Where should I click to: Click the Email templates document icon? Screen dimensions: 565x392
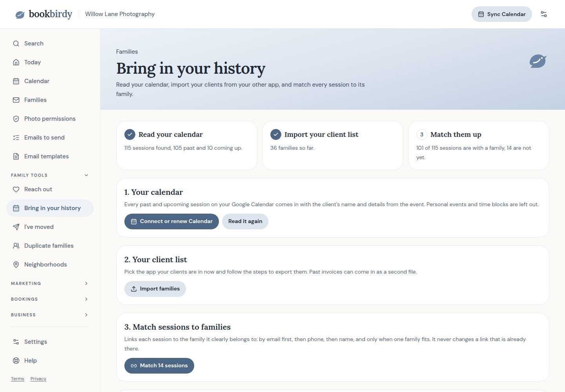tap(16, 156)
